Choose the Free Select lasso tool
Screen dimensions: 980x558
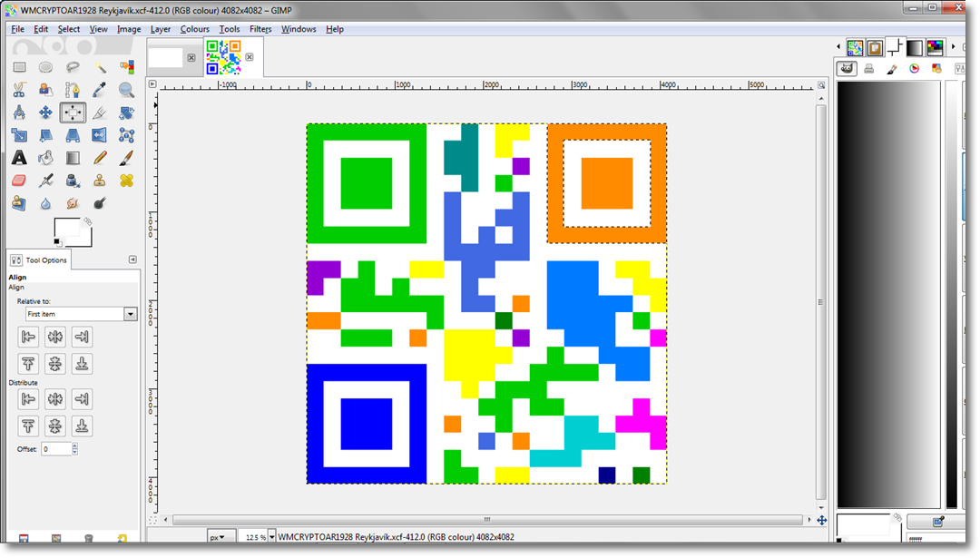pos(73,67)
